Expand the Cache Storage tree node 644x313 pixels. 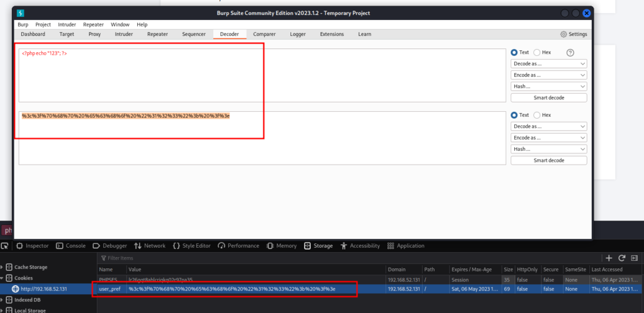(2, 267)
